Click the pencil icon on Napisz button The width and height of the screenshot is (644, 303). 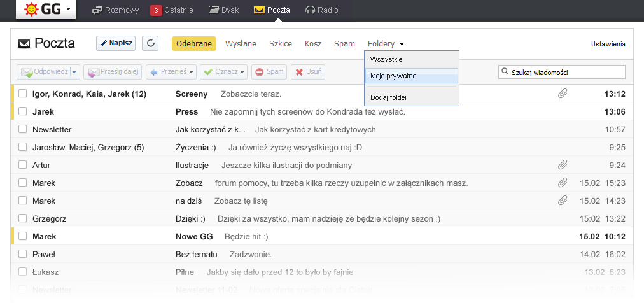pos(104,43)
